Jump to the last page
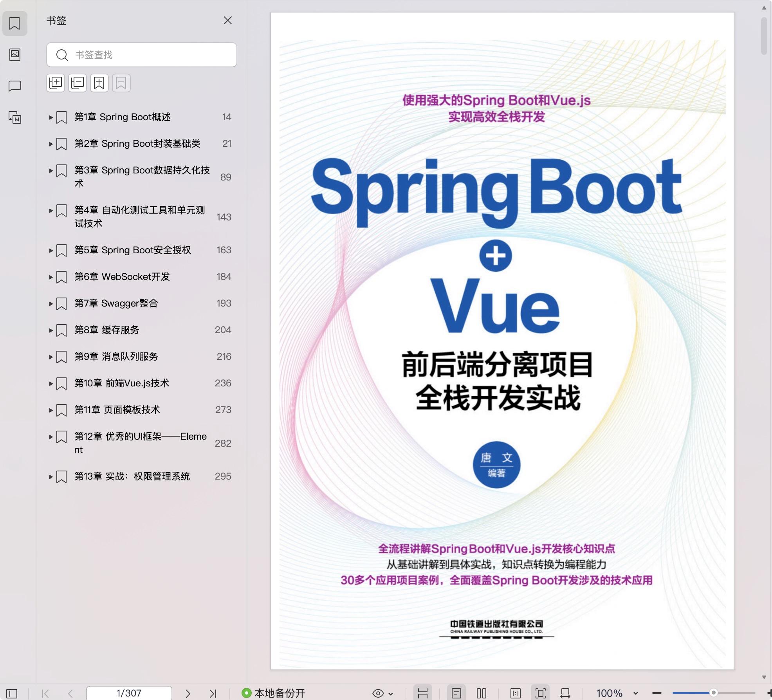 coord(213,693)
